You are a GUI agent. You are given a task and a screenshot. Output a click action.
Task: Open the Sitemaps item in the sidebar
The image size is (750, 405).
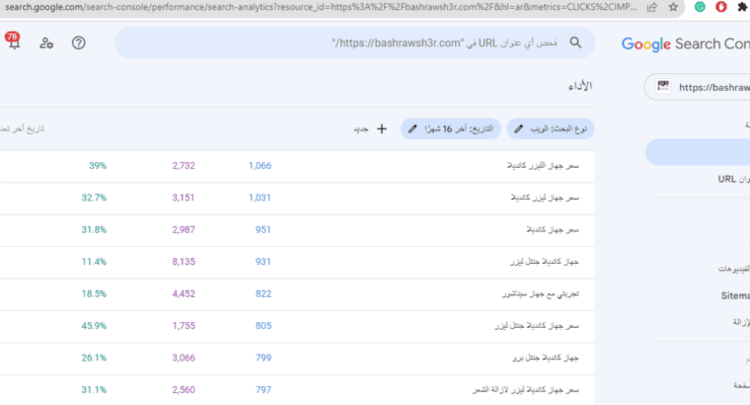735,296
